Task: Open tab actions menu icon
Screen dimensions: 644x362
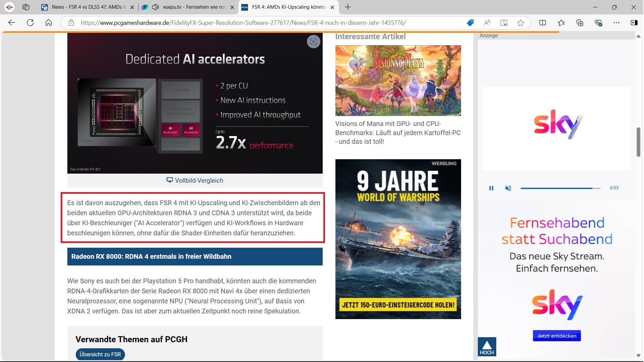Action: coord(26,7)
